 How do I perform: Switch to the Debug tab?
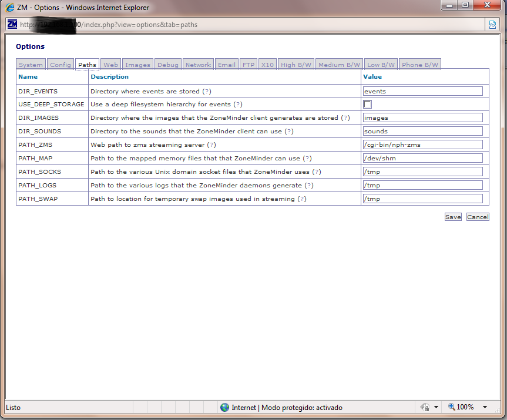[168, 65]
